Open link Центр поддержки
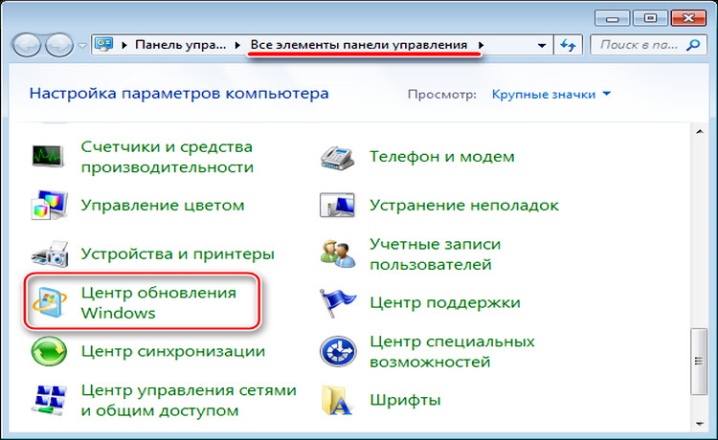The image size is (718, 440). coord(445,302)
